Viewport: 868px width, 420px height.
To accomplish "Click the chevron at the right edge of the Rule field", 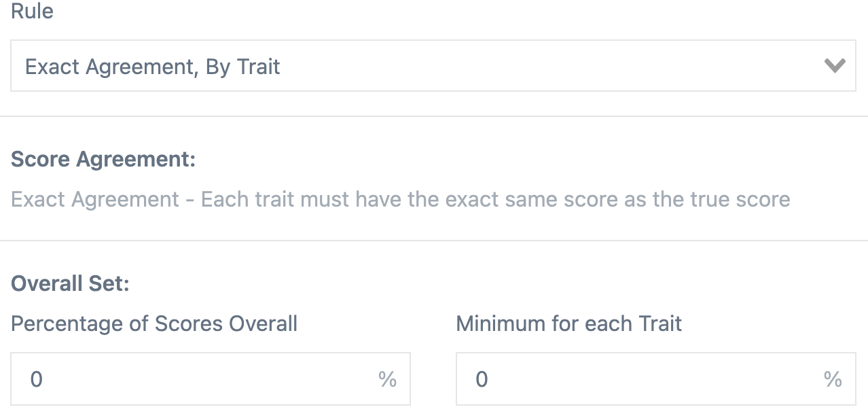I will (x=835, y=66).
